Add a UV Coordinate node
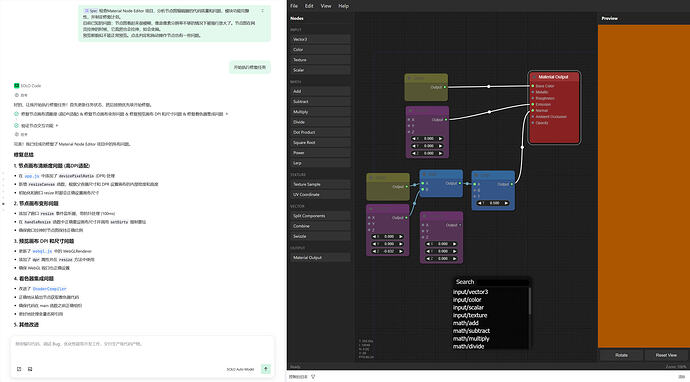The height and width of the screenshot is (382, 690). click(x=320, y=194)
